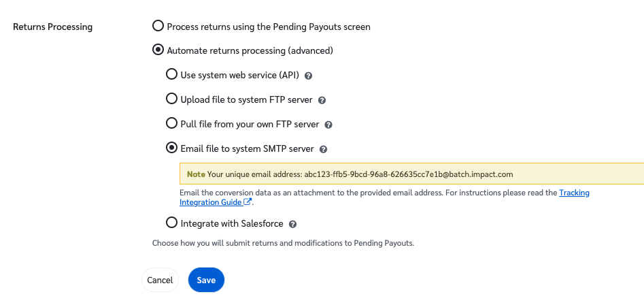Click help icon next to Integrate with Salesforce
The height and width of the screenshot is (305, 644).
coord(292,224)
